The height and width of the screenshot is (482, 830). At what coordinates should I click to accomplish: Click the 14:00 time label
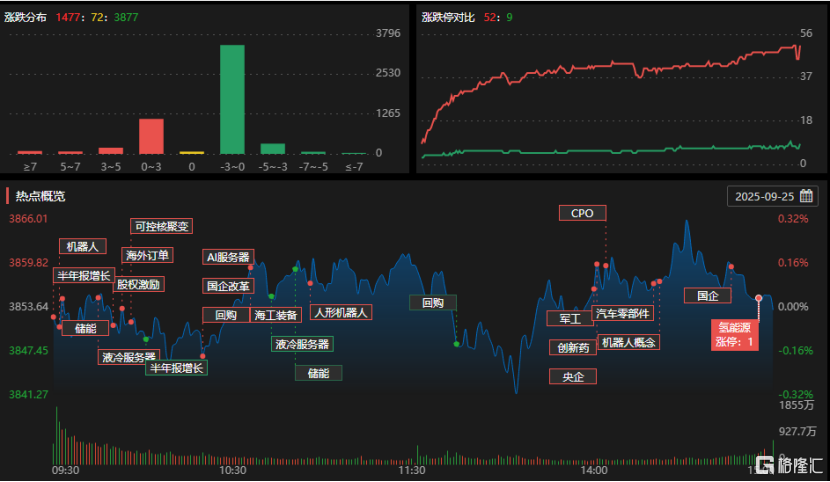click(594, 470)
